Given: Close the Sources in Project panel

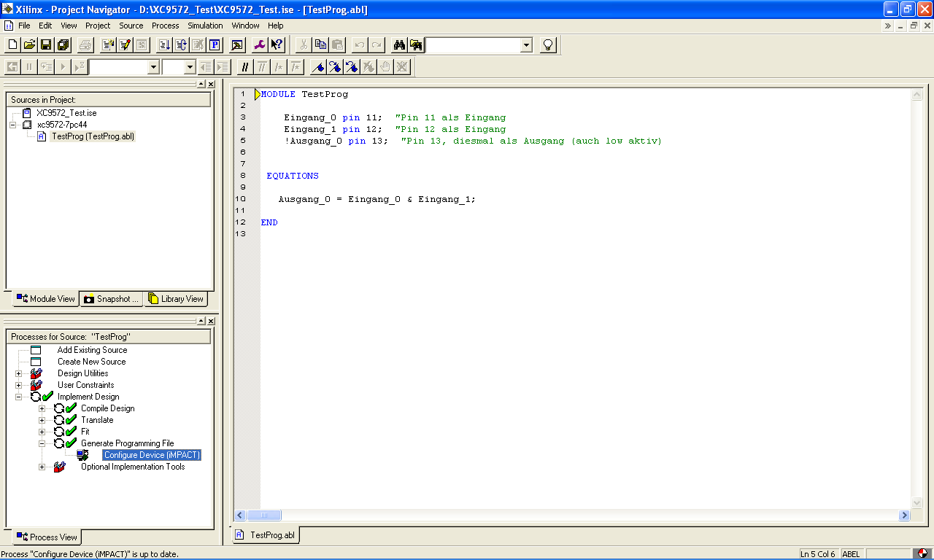Looking at the screenshot, I should 211,85.
